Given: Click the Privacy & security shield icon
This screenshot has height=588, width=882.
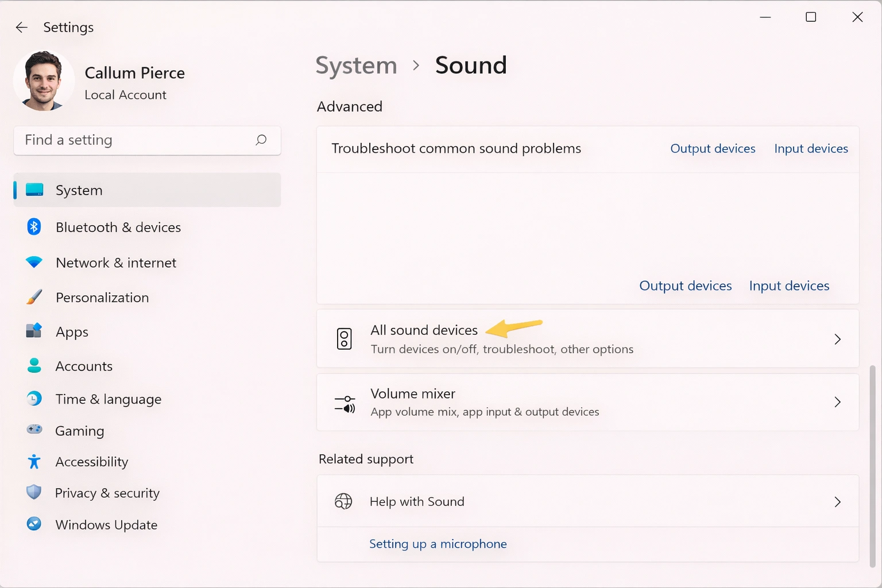Looking at the screenshot, I should click(x=34, y=493).
